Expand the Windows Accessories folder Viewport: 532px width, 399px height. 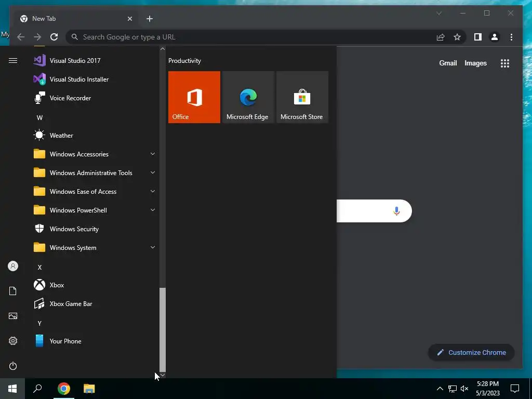(95, 154)
